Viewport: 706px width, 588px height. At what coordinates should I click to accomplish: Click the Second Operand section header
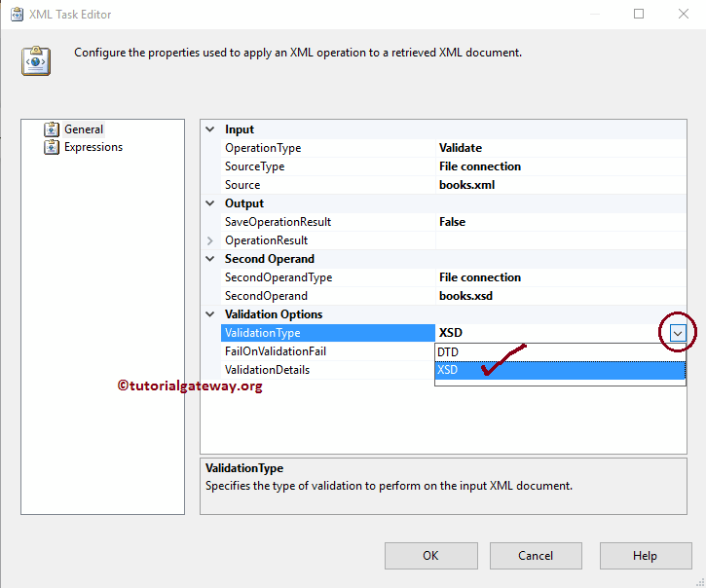(270, 259)
